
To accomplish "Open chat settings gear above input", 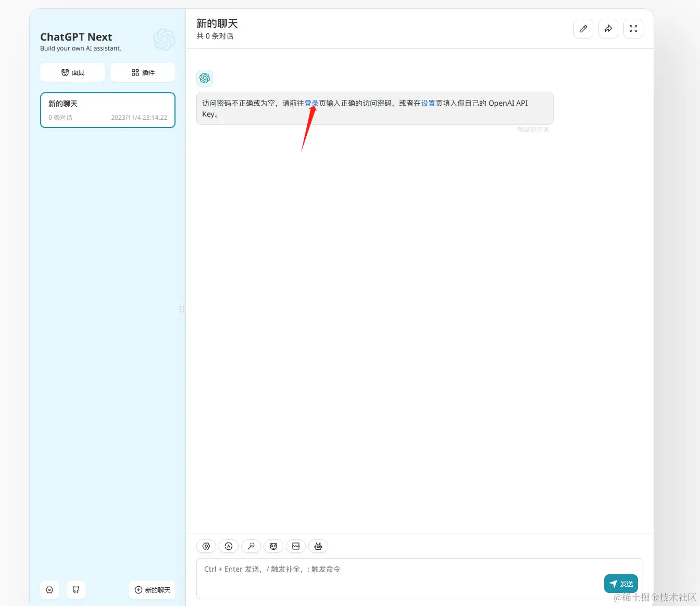I will click(206, 546).
